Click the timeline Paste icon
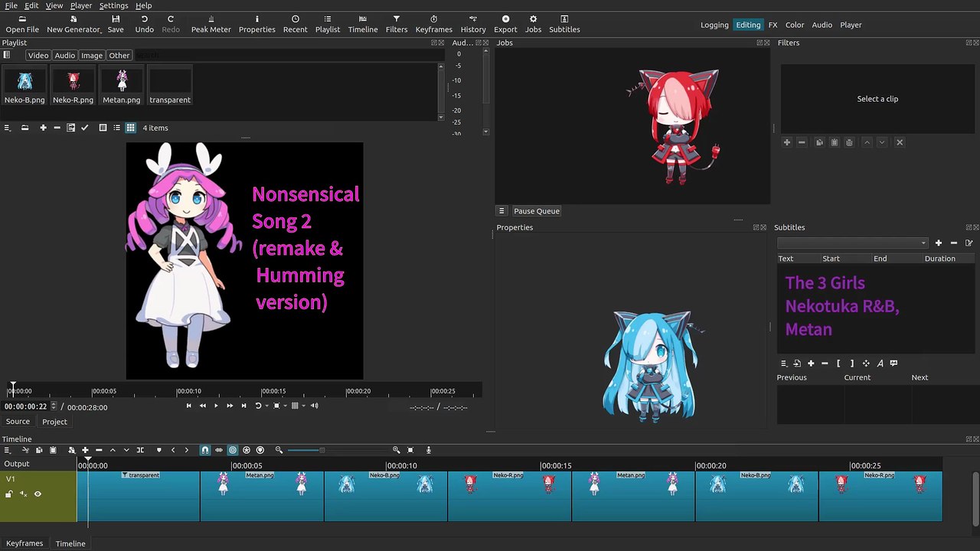Viewport: 980px width, 551px height. (53, 450)
